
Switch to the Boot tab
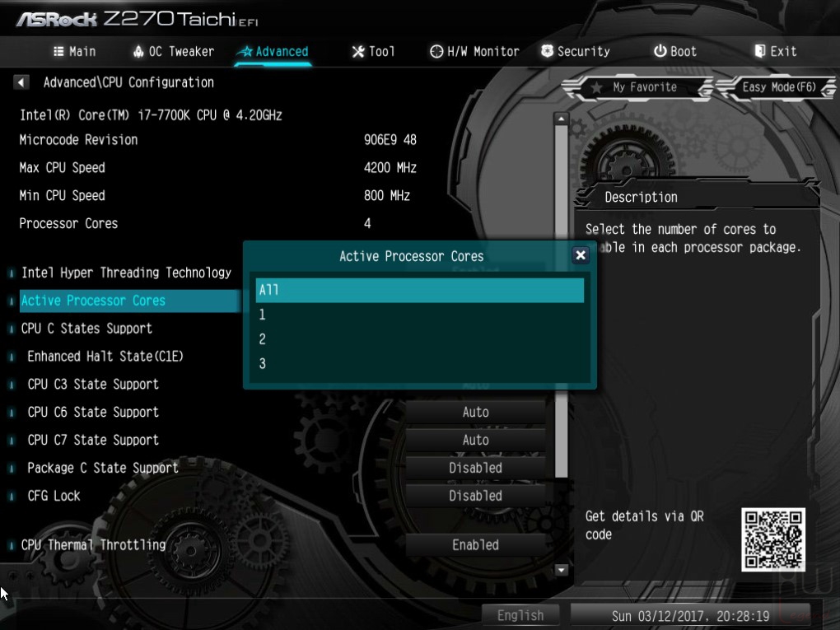point(675,51)
